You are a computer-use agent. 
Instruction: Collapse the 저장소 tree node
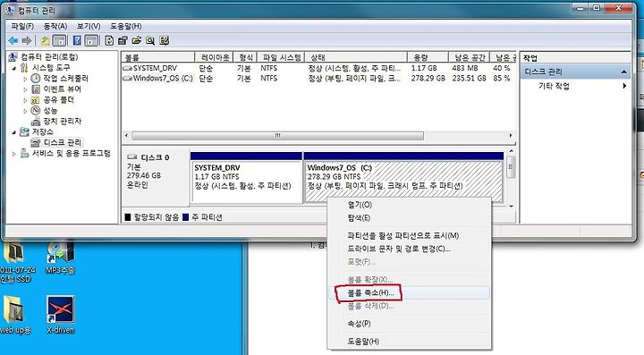point(14,132)
